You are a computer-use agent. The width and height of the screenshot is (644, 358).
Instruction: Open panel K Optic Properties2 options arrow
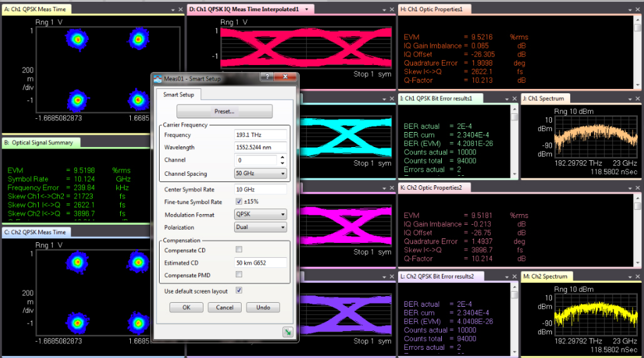(x=630, y=188)
